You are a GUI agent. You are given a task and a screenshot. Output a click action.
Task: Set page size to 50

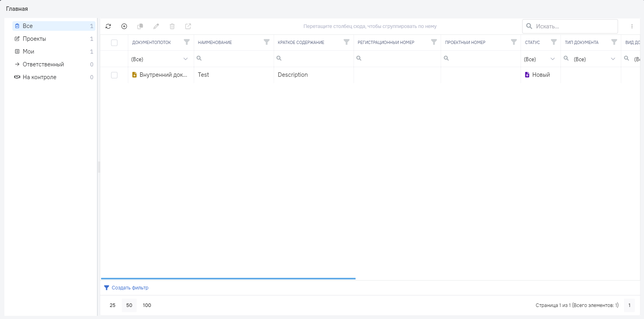tap(129, 305)
